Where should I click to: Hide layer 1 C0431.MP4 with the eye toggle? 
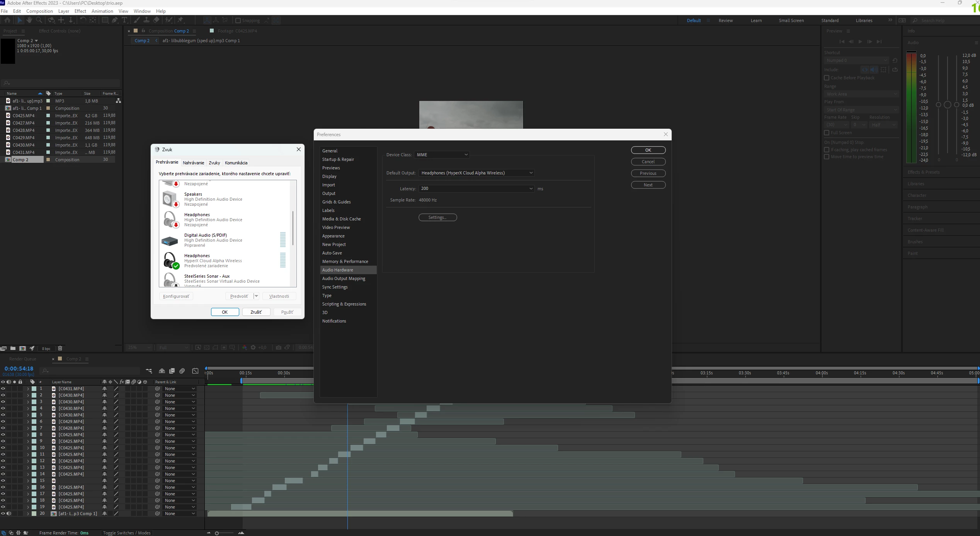click(x=3, y=389)
